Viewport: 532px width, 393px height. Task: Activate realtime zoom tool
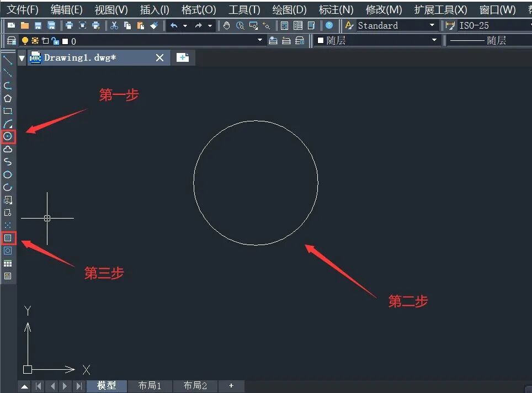(240, 25)
